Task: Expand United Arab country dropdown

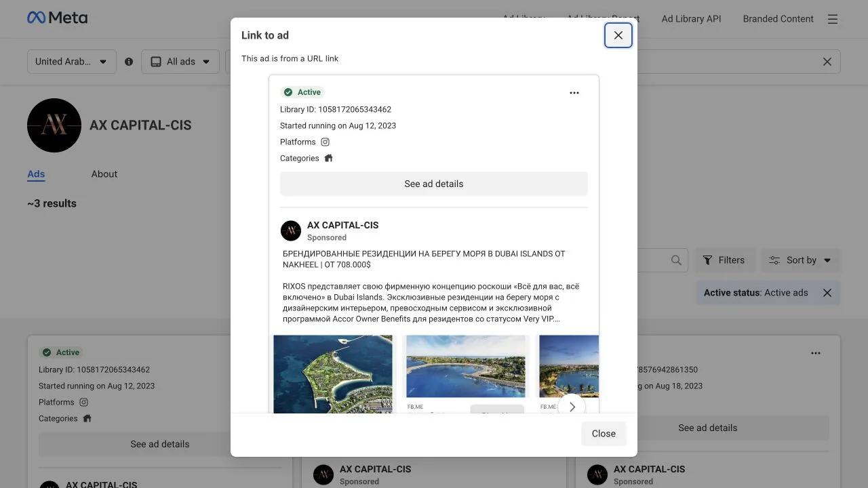Action: tap(72, 62)
